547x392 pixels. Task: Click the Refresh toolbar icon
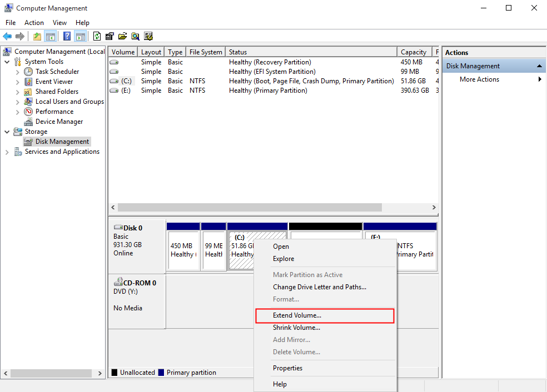[97, 36]
